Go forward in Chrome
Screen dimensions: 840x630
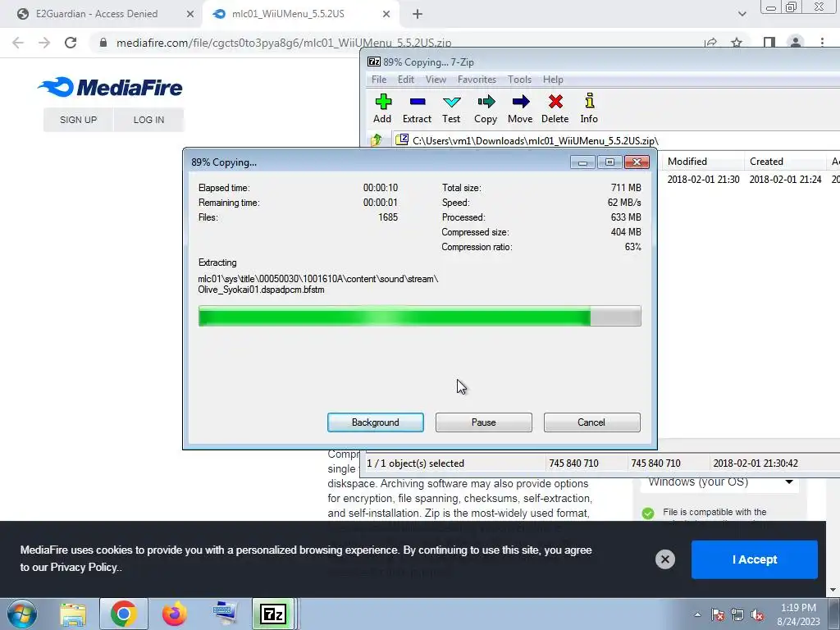coord(44,43)
